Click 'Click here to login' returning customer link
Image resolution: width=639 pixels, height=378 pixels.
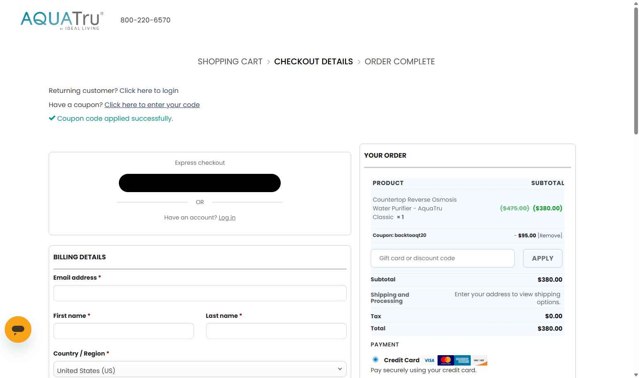pyautogui.click(x=149, y=90)
